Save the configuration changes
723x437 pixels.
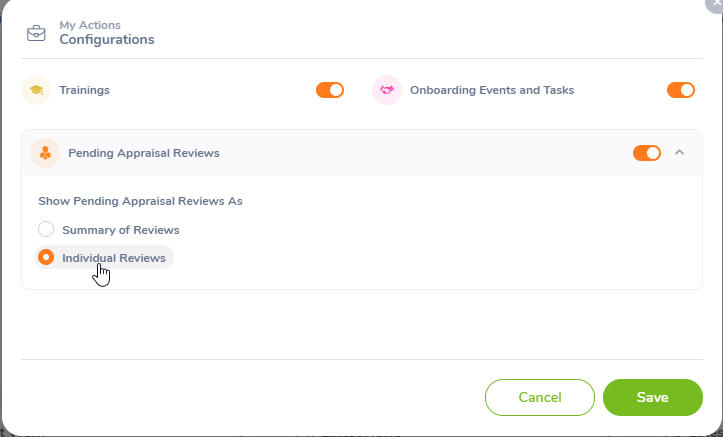click(652, 397)
